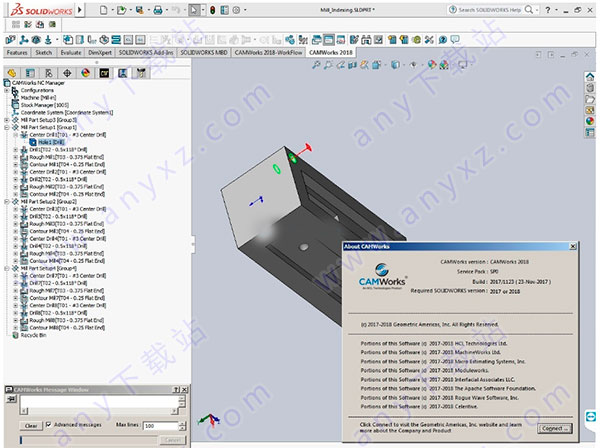Select Stock Manager [1005] tree item
This screenshot has width=600, height=448.
45,105
